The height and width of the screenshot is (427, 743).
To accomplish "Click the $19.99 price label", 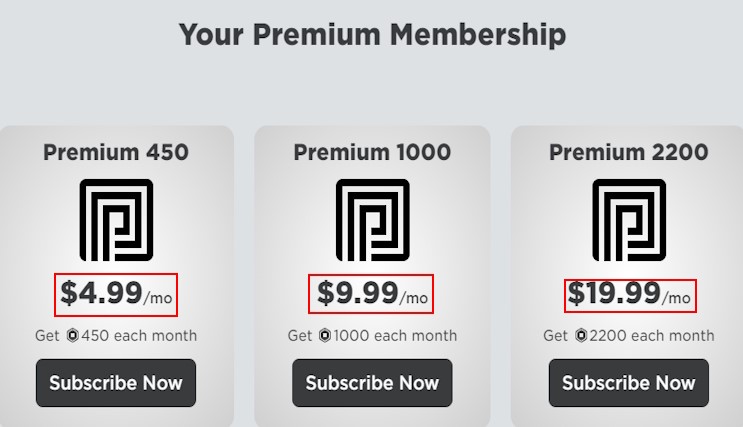I will tap(614, 293).
